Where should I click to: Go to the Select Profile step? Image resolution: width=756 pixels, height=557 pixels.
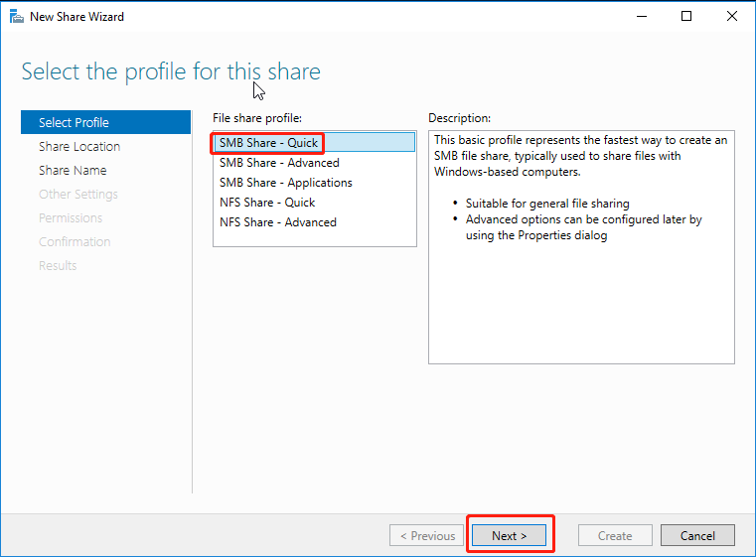pyautogui.click(x=75, y=122)
